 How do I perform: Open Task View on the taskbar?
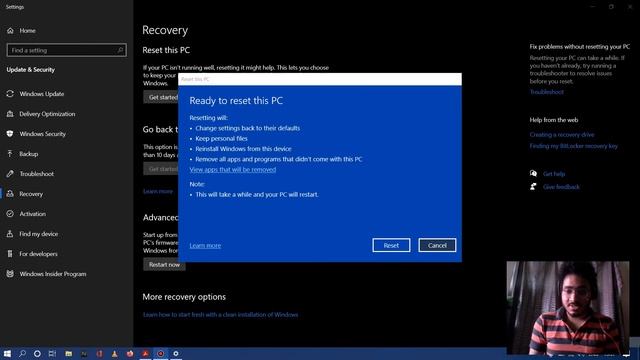point(52,353)
